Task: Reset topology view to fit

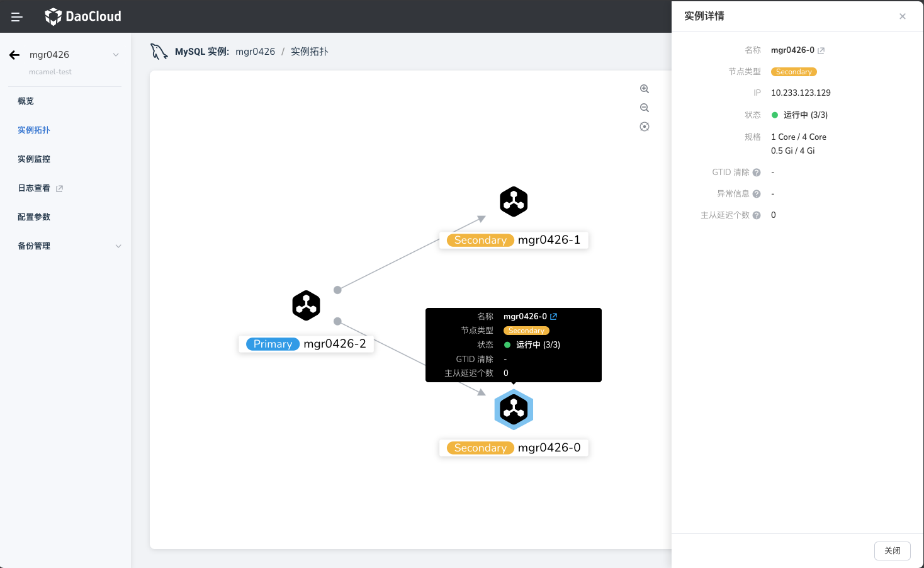Action: (645, 127)
